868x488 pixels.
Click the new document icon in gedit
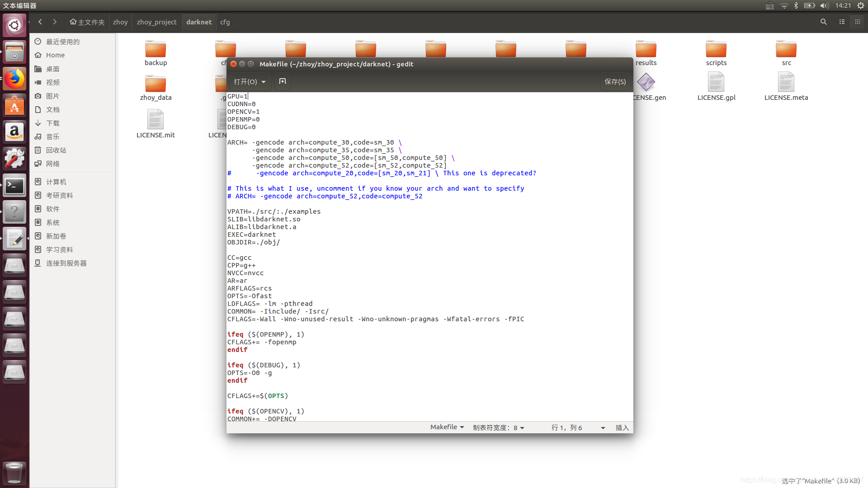pos(283,81)
